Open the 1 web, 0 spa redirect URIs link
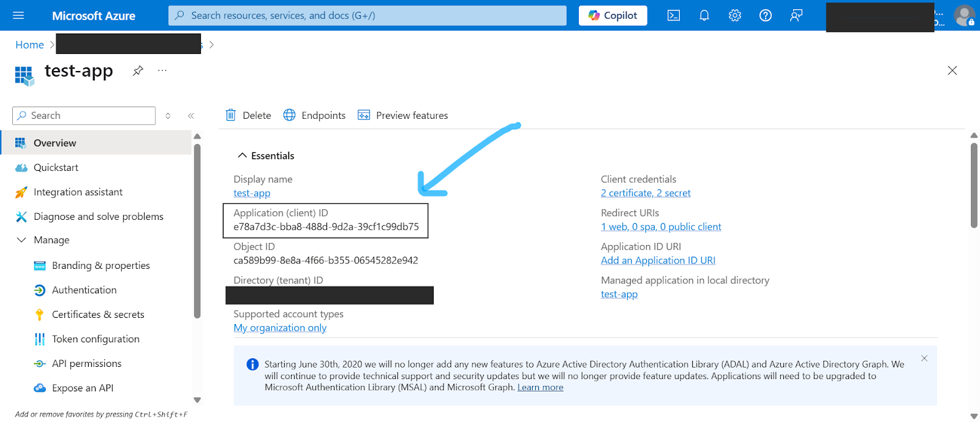The height and width of the screenshot is (422, 980). [661, 227]
